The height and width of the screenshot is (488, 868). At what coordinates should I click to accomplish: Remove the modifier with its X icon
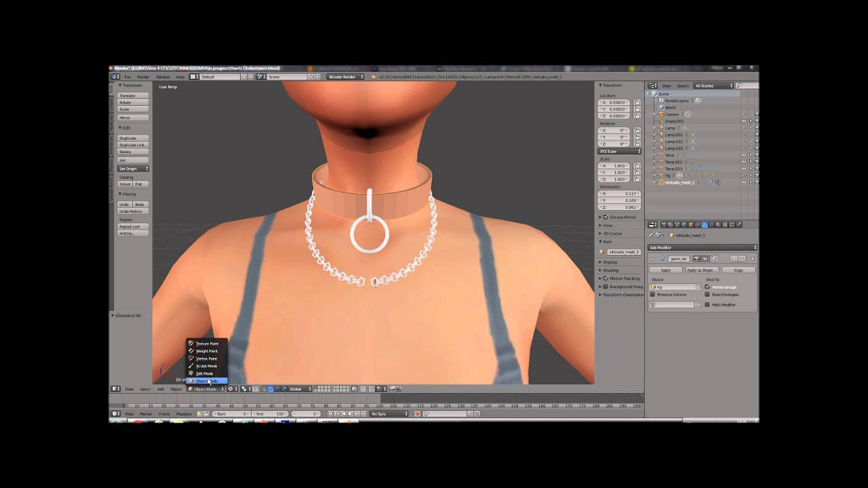pyautogui.click(x=753, y=259)
